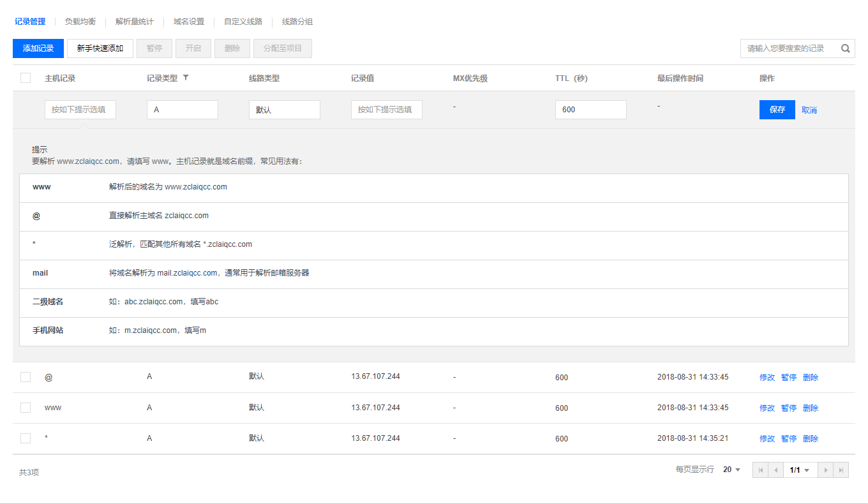Screen dimensions: 868x504
Task: Open the record type filter funnel icon
Action: 186,78
